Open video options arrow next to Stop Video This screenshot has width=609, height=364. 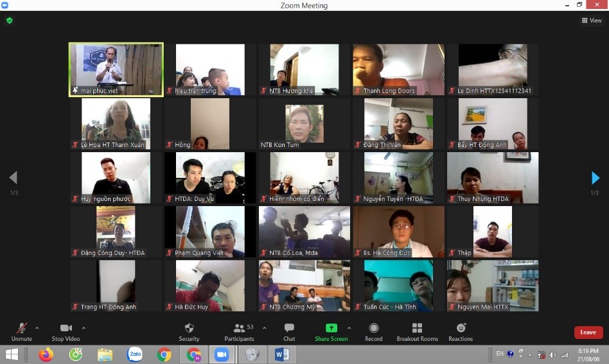pos(84,328)
